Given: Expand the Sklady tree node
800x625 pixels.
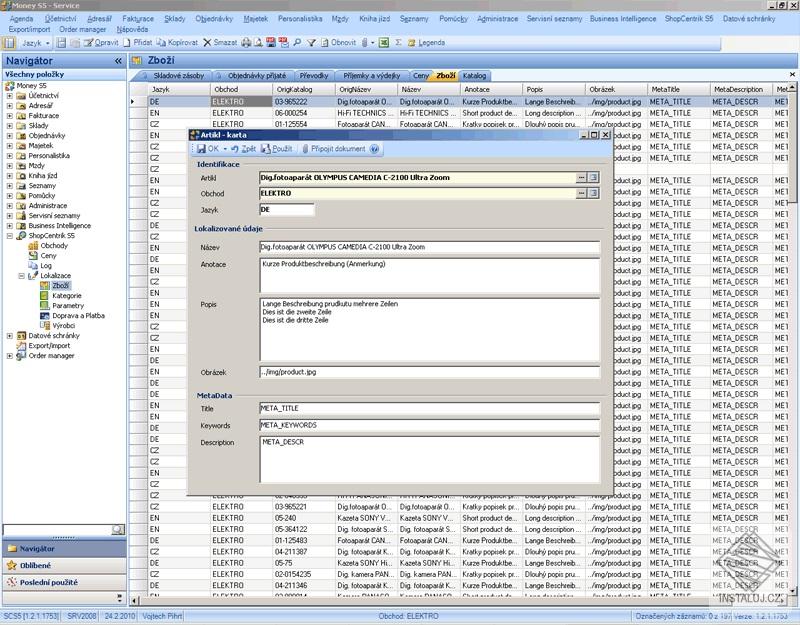Looking at the screenshot, I should 9,126.
